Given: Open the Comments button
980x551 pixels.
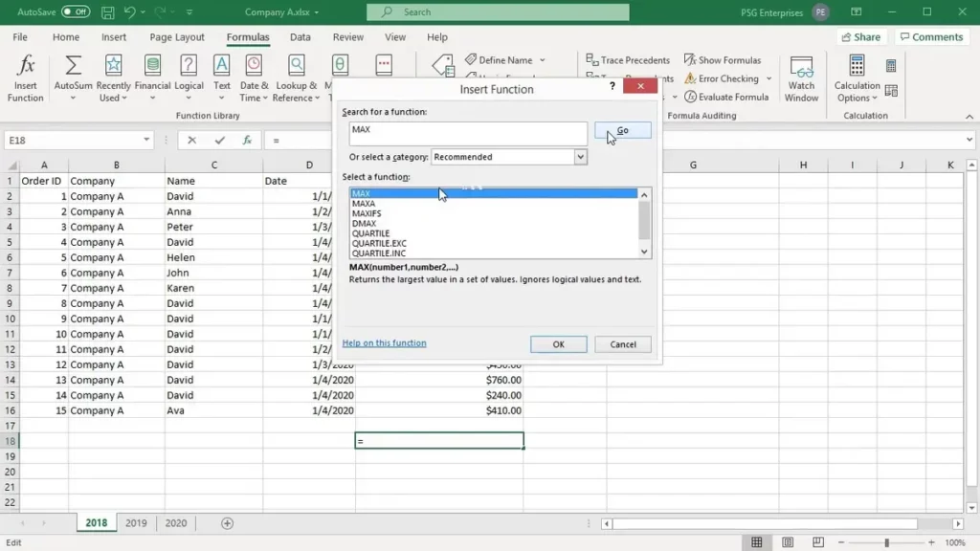Looking at the screenshot, I should [x=931, y=37].
